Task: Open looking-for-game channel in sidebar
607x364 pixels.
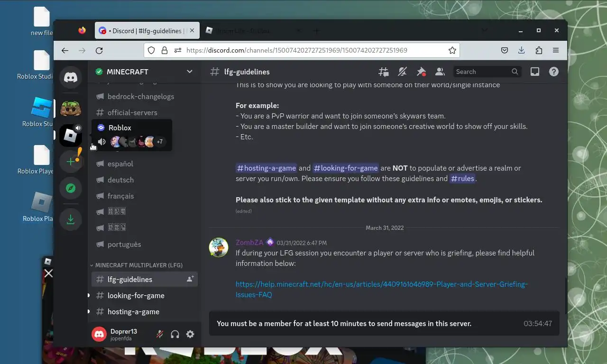Action: (145, 295)
